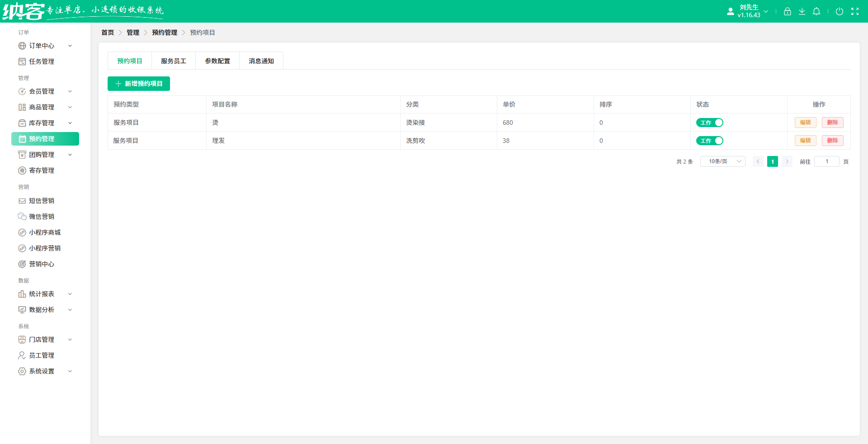Click 删除 for the 烫 row
The height and width of the screenshot is (444, 868).
[833, 123]
